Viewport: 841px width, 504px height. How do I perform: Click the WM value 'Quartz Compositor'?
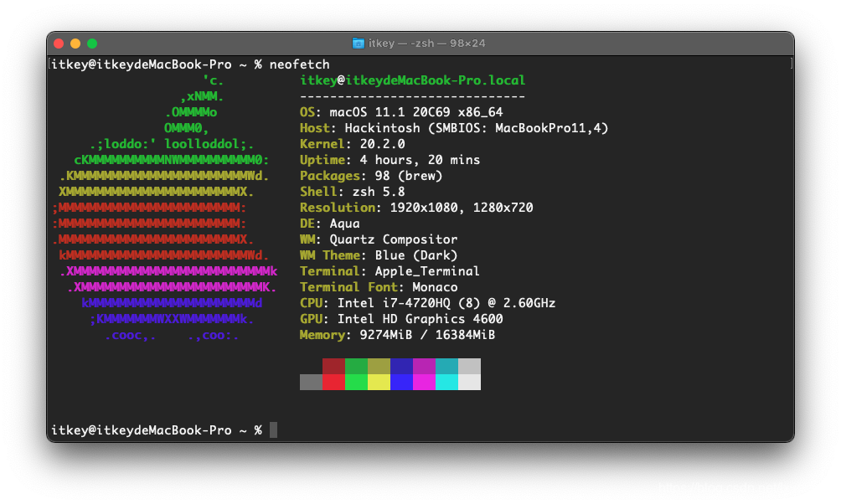(394, 239)
